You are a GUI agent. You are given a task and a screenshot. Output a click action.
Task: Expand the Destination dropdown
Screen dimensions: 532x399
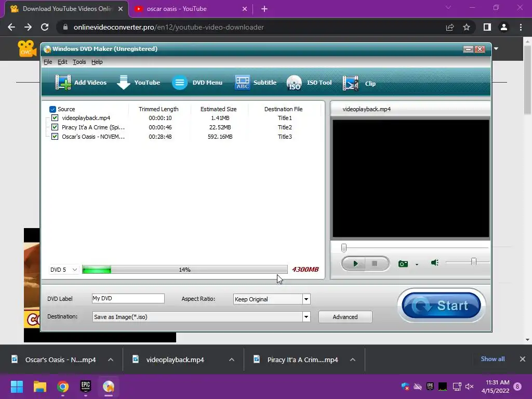(306, 317)
